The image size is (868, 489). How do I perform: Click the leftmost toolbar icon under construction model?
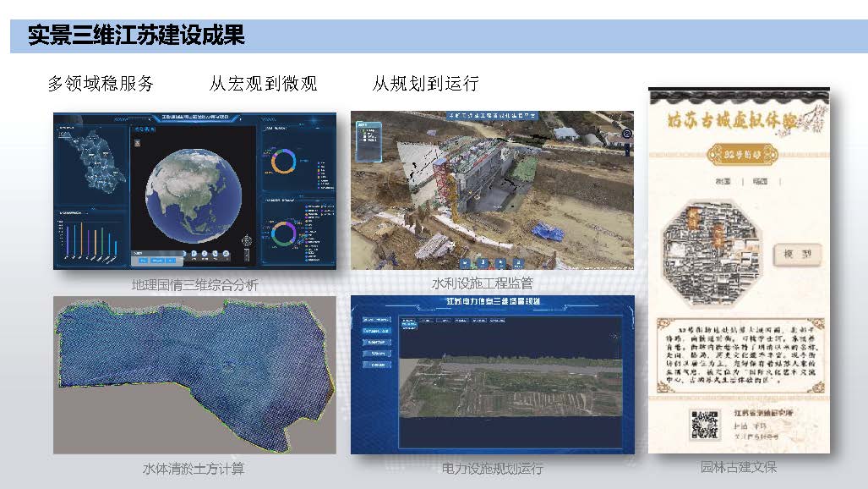click(x=463, y=262)
